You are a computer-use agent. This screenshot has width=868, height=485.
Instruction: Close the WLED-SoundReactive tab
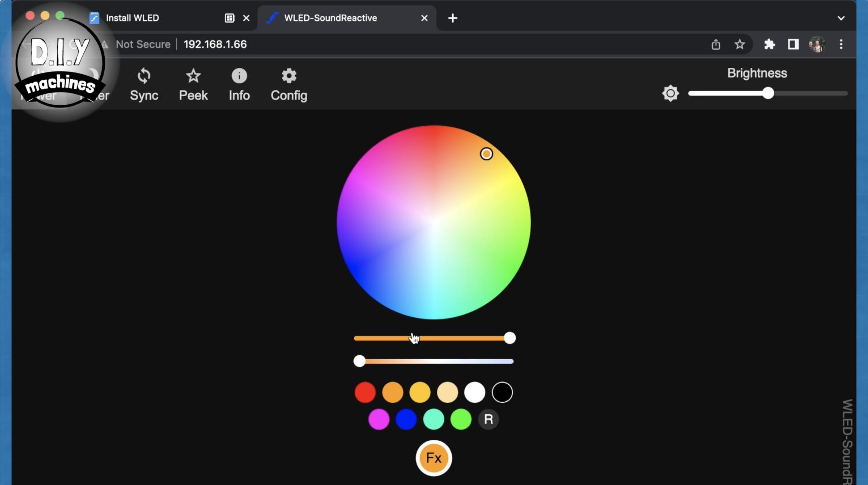[425, 18]
